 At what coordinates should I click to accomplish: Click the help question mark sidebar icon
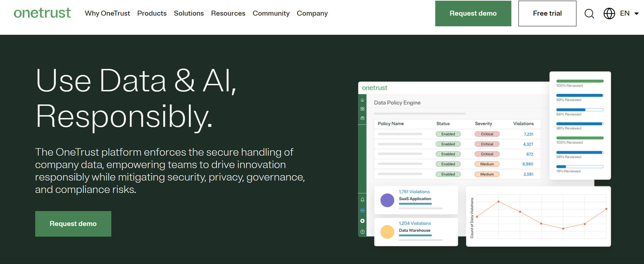click(x=362, y=232)
